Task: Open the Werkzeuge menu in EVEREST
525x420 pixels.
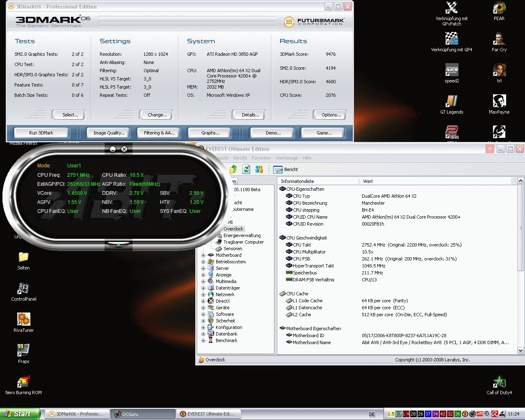Action: [x=287, y=158]
